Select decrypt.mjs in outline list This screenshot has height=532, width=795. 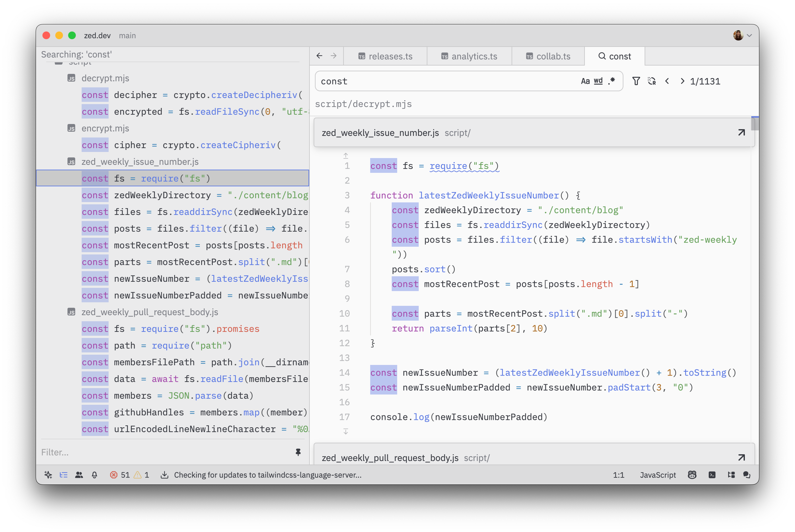pos(105,78)
